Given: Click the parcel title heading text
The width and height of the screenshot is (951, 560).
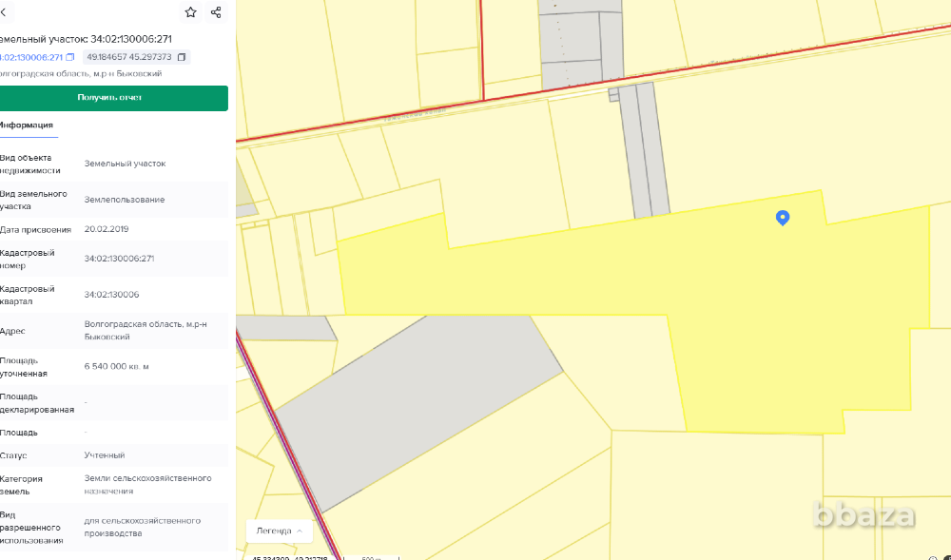Looking at the screenshot, I should pyautogui.click(x=86, y=39).
